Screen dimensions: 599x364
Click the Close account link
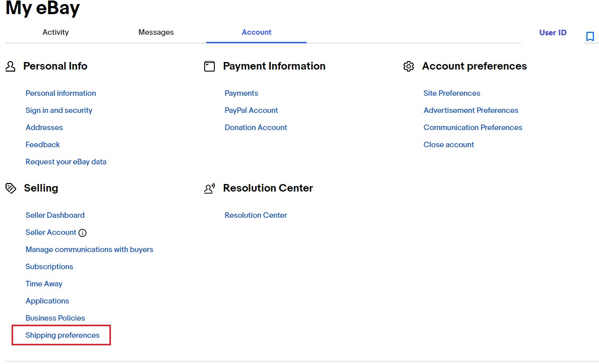pyautogui.click(x=448, y=145)
